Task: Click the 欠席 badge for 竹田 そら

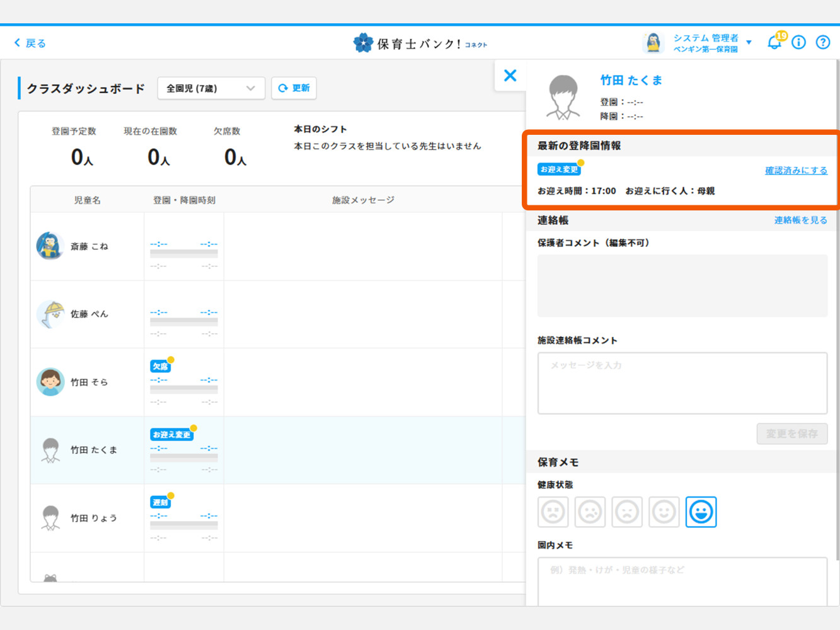Action: [160, 366]
